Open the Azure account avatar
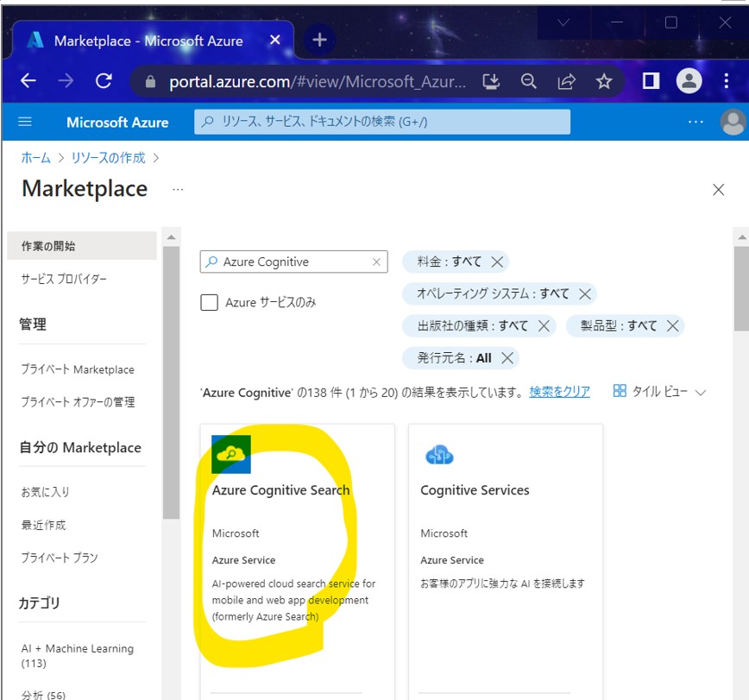 pyautogui.click(x=733, y=122)
